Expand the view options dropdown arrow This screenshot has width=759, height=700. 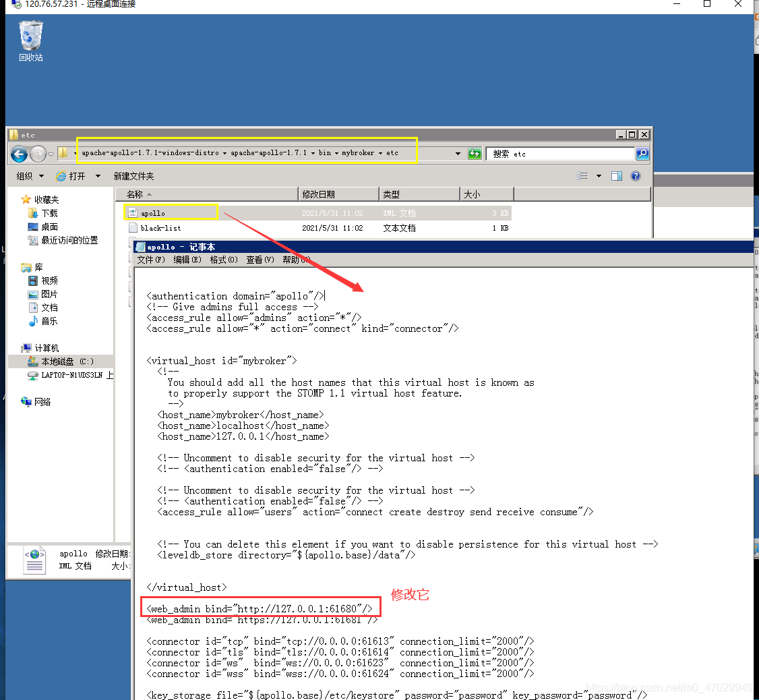599,176
